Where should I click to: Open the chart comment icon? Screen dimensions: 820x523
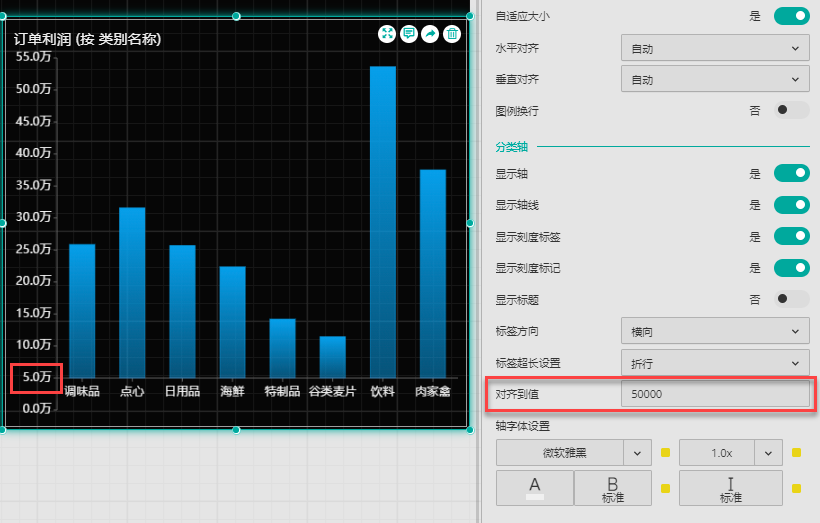click(x=409, y=34)
